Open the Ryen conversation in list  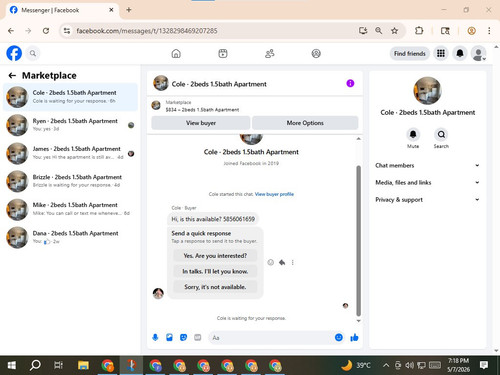[70, 125]
